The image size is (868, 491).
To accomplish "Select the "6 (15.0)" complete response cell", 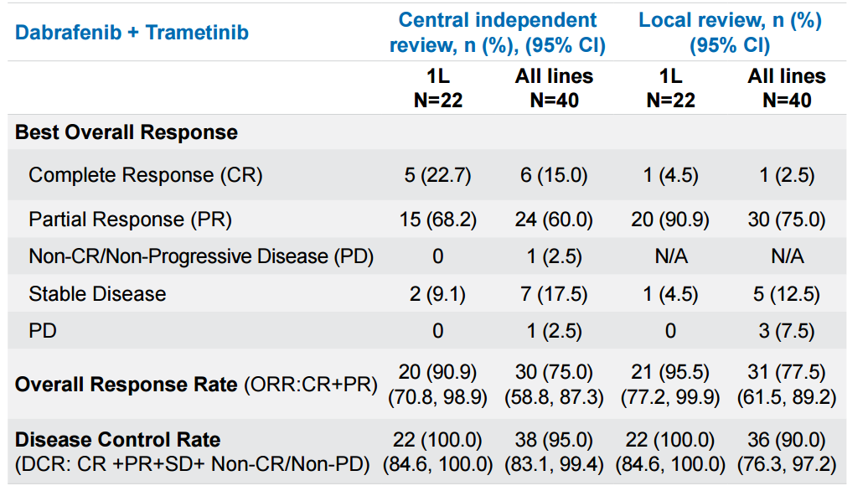I will [554, 175].
